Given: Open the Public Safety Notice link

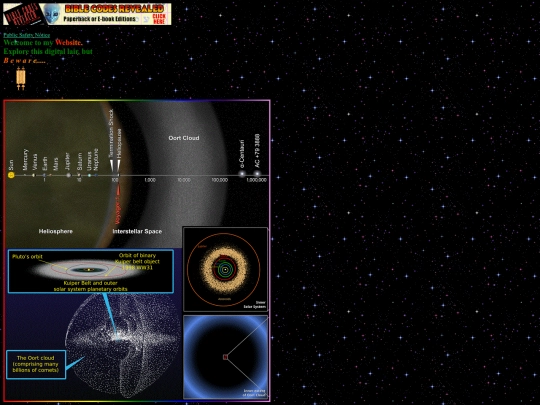Looking at the screenshot, I should click(27, 35).
